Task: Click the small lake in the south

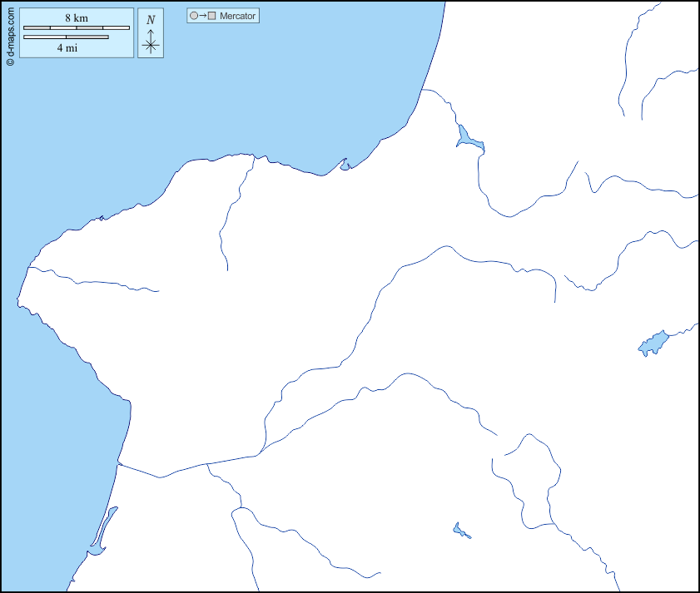Action: pyautogui.click(x=460, y=530)
